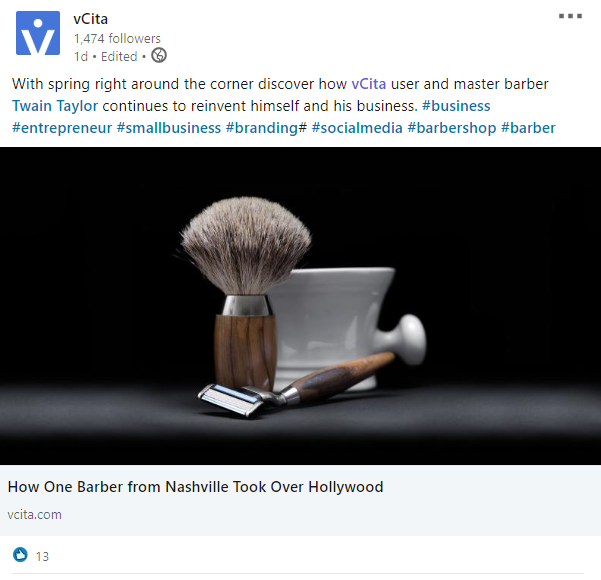This screenshot has width=601, height=580.
Task: Click the vCita company logo avatar
Action: pos(38,33)
